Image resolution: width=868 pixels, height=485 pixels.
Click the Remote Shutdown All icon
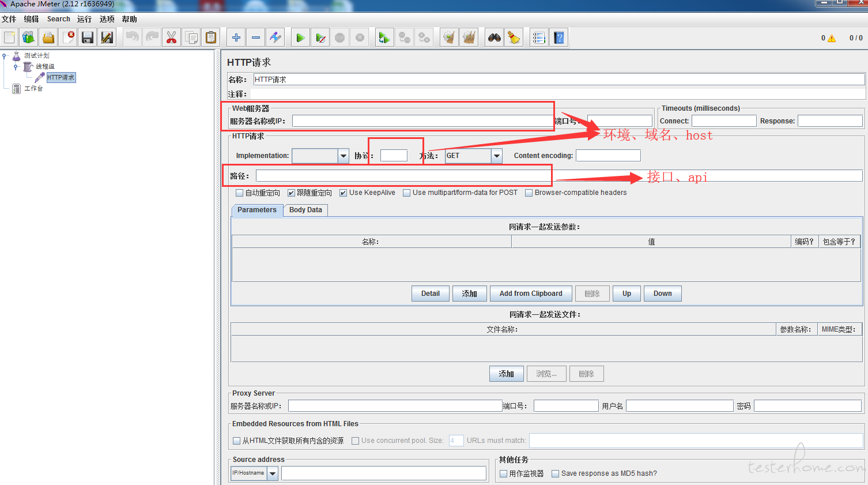[424, 37]
